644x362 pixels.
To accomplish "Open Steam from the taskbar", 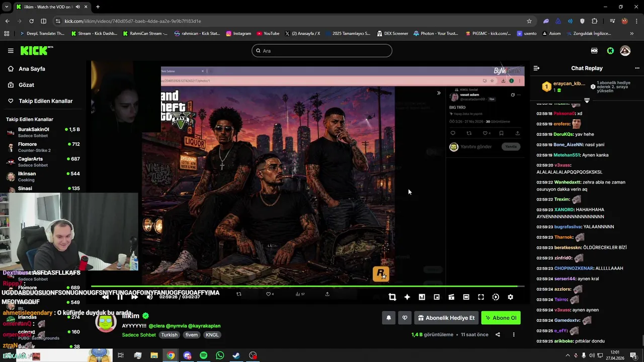I will (236, 355).
